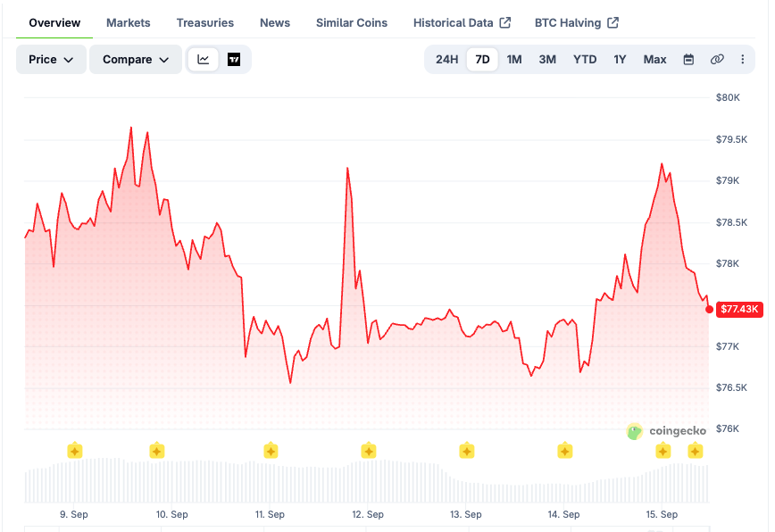Screen dimensions: 775x532
Task: Click the $78K axis label
Action: pyautogui.click(x=728, y=263)
